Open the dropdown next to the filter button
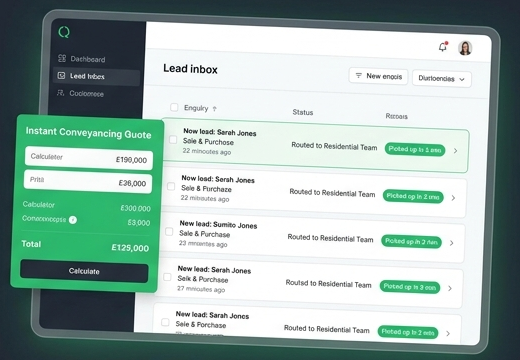Viewport: 520px width, 360px height. (x=442, y=79)
